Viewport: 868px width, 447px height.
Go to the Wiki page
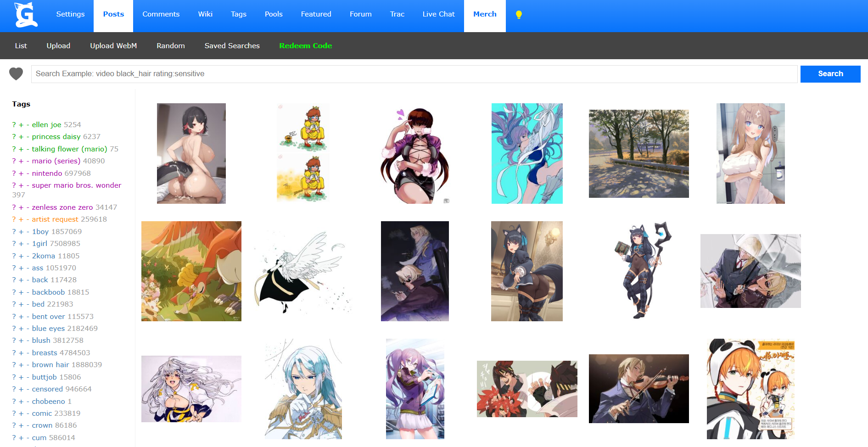coord(205,14)
